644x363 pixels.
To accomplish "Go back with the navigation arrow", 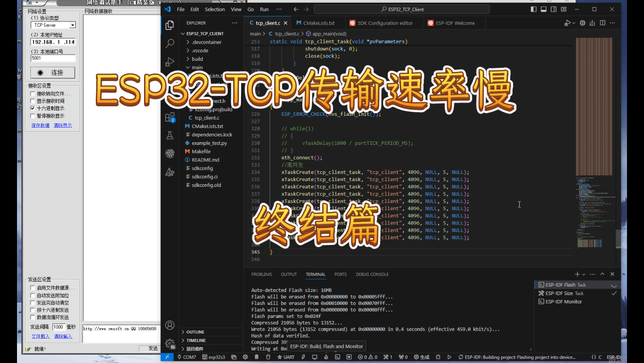I will click(x=296, y=9).
